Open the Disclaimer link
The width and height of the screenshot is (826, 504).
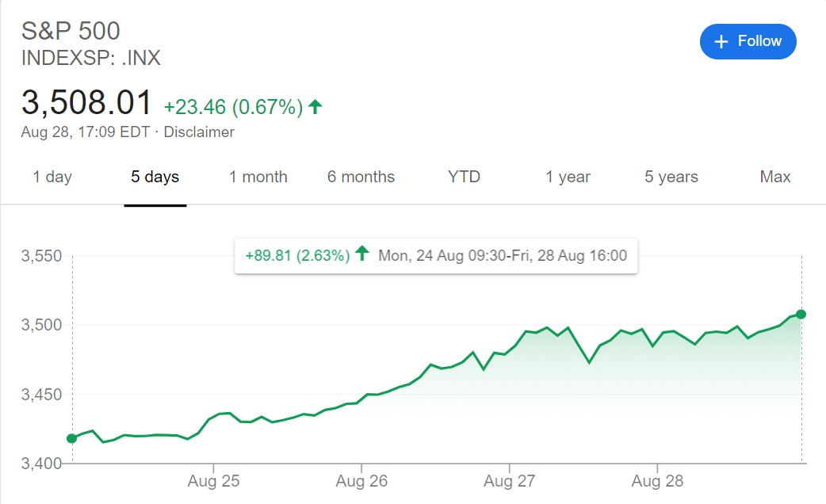pos(199,132)
